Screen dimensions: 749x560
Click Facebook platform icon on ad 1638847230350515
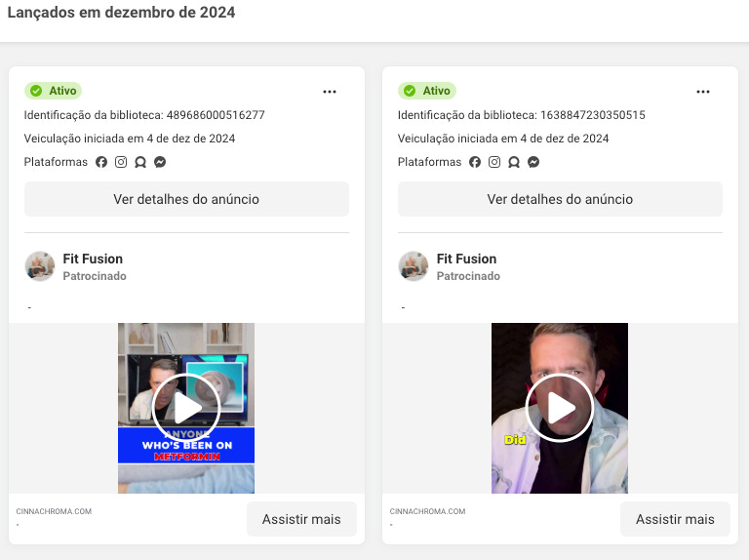tap(475, 162)
